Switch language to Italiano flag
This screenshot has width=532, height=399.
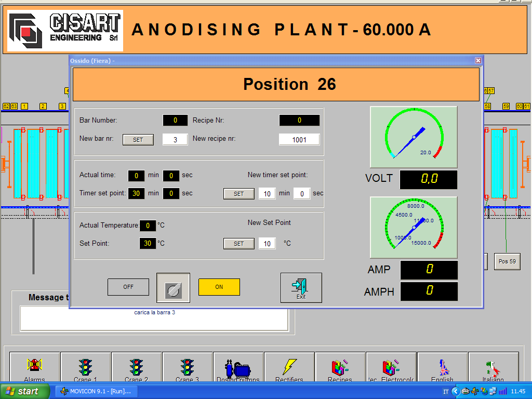494,367
